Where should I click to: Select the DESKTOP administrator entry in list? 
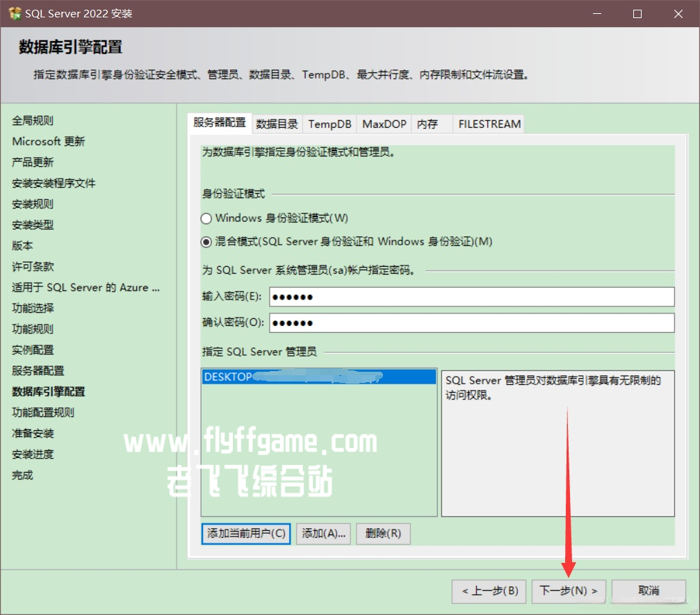[319, 377]
